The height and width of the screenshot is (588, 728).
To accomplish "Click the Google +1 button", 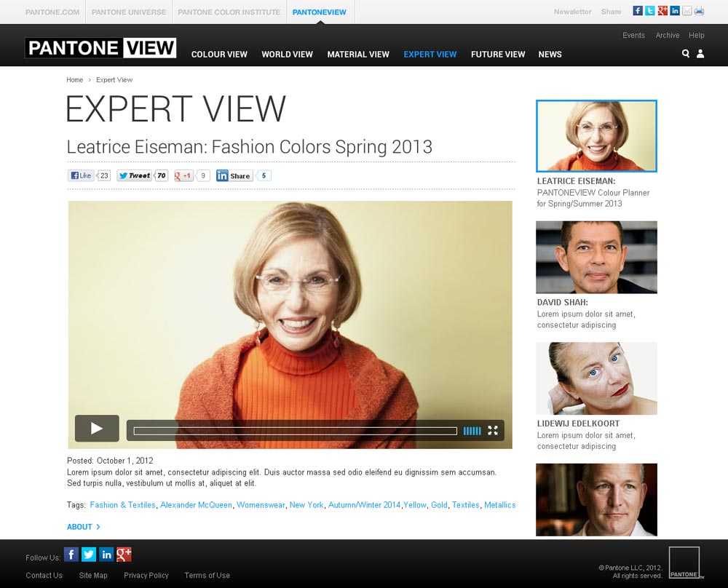I will click(x=183, y=175).
